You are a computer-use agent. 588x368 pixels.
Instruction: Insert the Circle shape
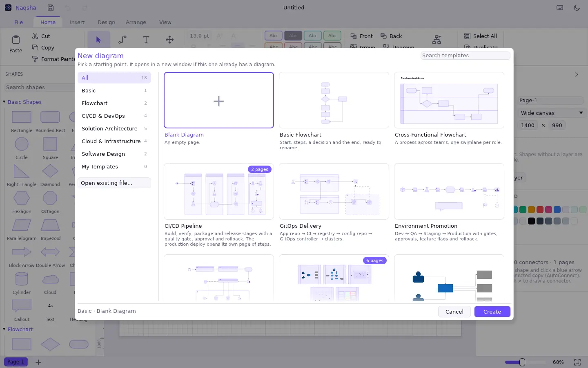[x=22, y=144]
